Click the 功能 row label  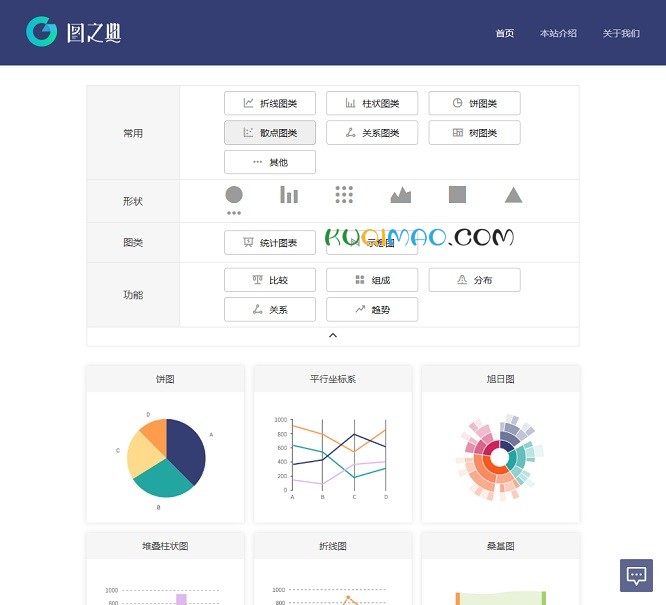133,294
